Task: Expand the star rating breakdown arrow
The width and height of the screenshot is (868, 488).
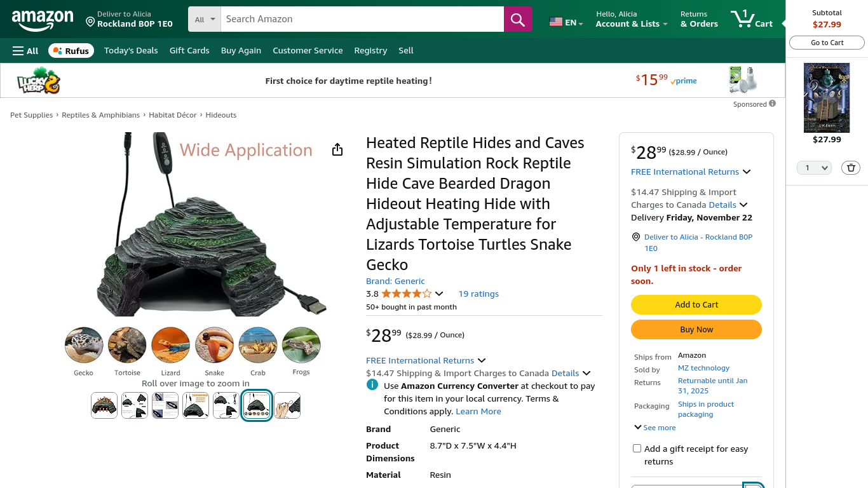Action: [439, 294]
